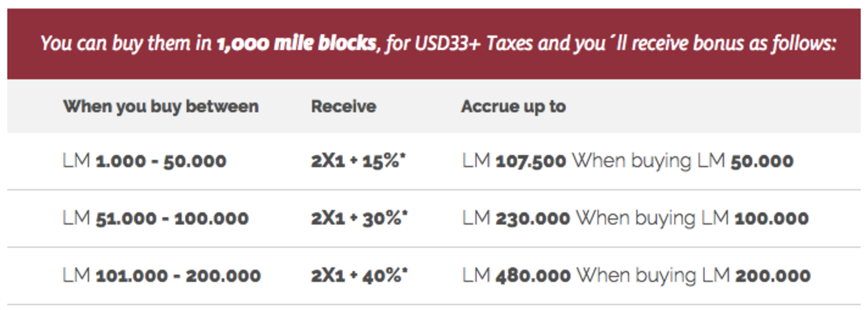Click "When buying LM 100.000" text

point(692,218)
